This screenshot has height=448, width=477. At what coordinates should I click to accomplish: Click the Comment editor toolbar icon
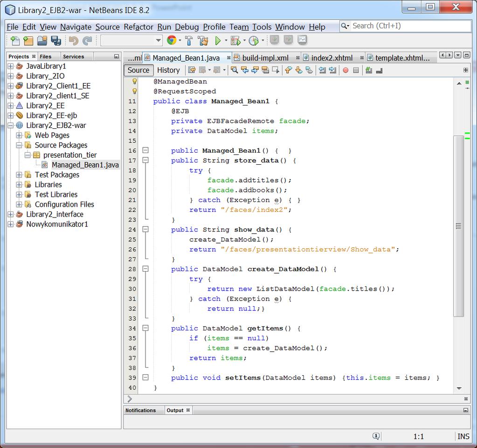pyautogui.click(x=369, y=70)
